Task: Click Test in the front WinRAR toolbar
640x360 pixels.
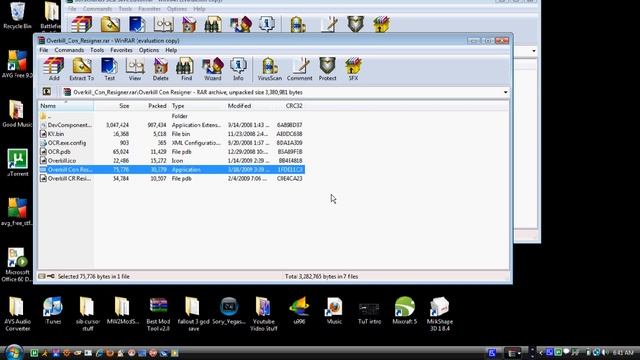Action: point(109,69)
